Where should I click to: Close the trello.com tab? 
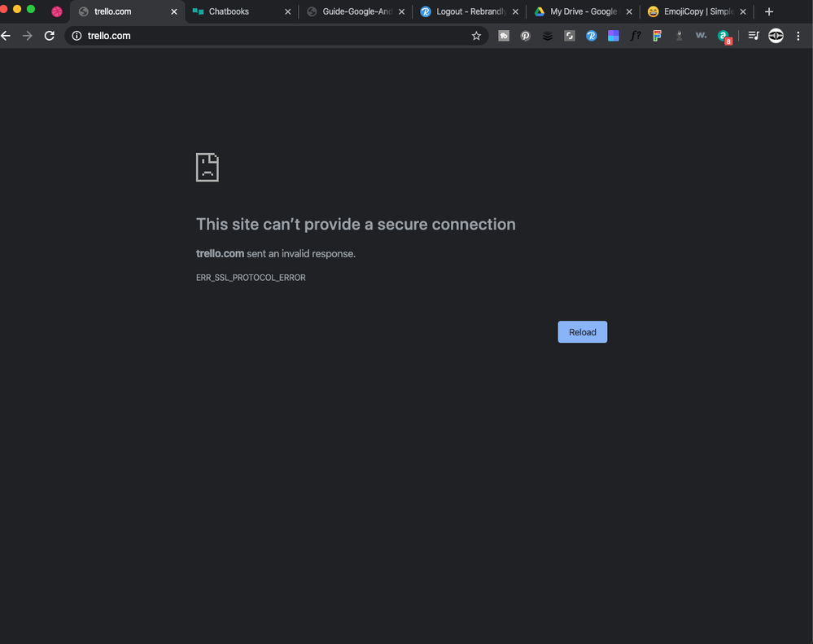tap(174, 11)
